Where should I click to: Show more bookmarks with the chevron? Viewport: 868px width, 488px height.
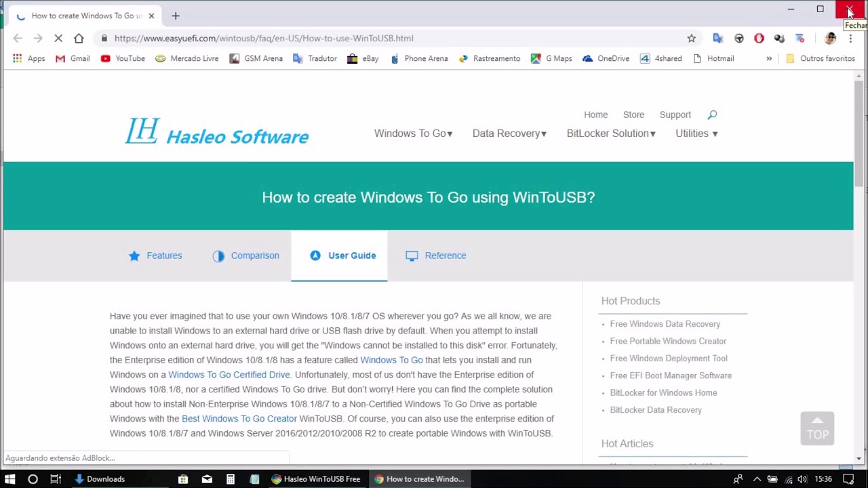tap(769, 59)
